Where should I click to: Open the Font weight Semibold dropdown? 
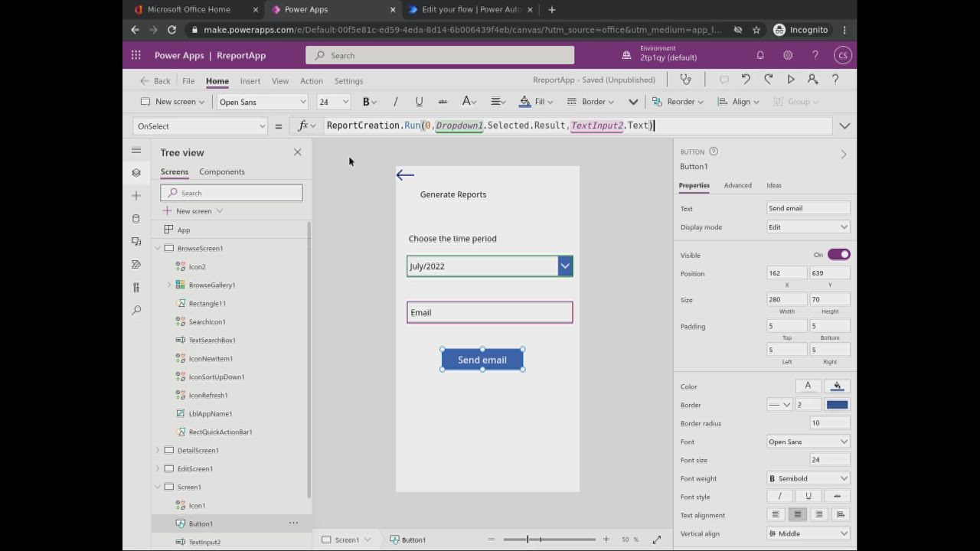click(x=808, y=478)
